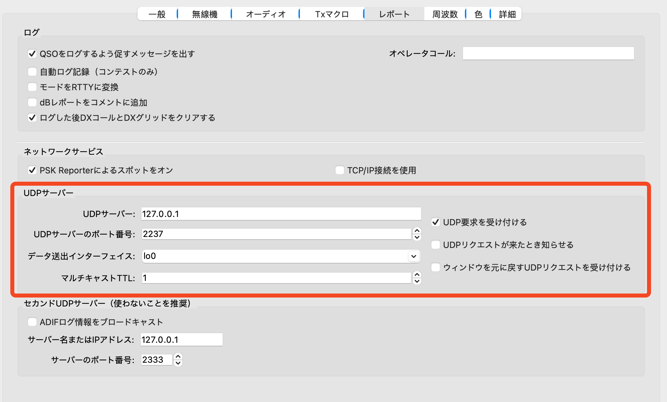
Task: Switch to the 一般 tab
Action: tap(157, 14)
